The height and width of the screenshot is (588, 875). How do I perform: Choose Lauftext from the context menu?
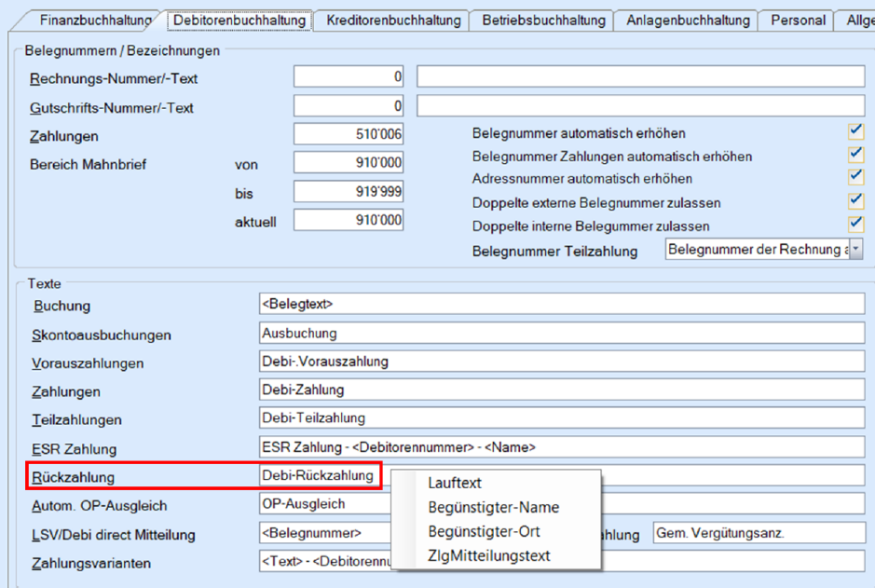[x=455, y=483]
